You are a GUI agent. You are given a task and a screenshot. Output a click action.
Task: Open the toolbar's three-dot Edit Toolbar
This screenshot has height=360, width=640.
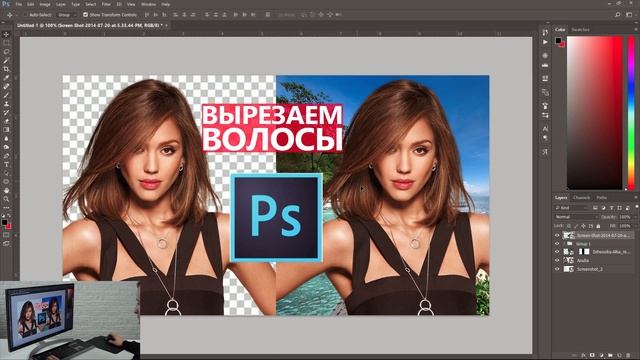[6, 208]
